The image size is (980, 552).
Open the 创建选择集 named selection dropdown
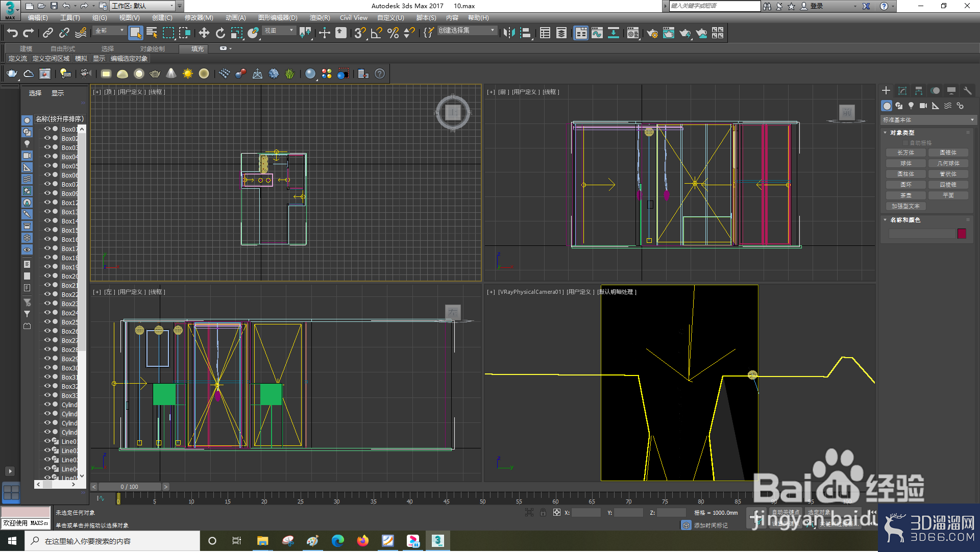467,31
